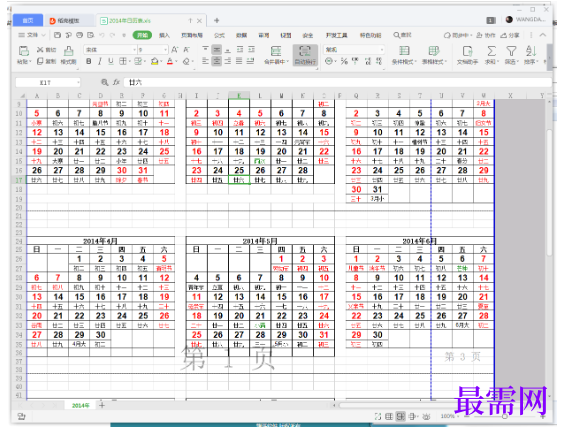The image size is (566, 432).
Task: Click the page break preview view icon
Action: click(x=400, y=416)
